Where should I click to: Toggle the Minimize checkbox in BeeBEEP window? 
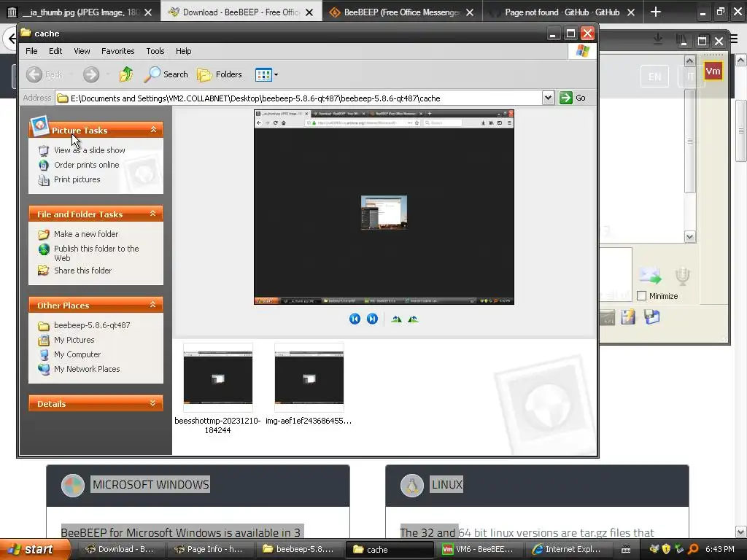[642, 296]
